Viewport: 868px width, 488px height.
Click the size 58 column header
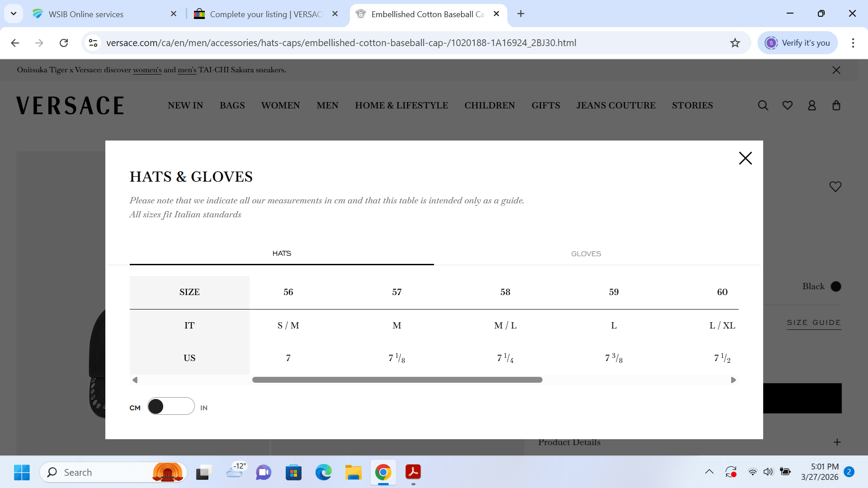(x=505, y=292)
